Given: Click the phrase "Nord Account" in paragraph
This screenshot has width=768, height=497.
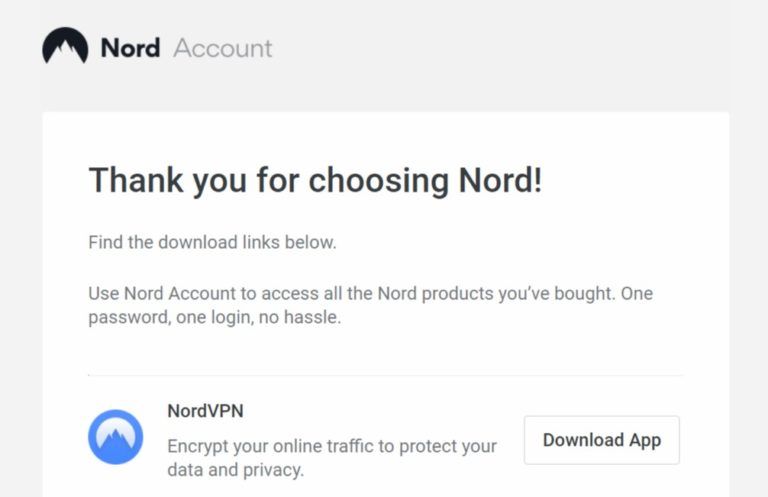Looking at the screenshot, I should [x=176, y=294].
